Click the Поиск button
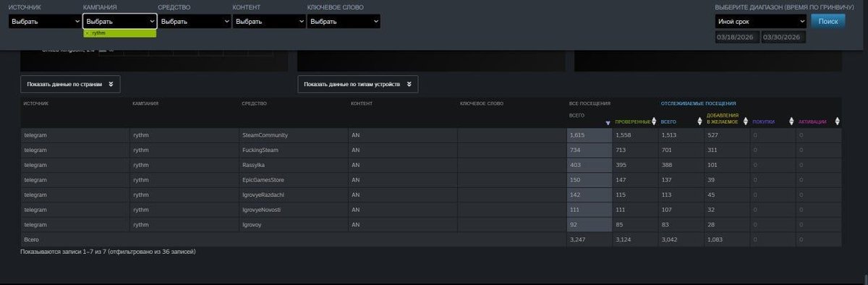 coord(828,22)
